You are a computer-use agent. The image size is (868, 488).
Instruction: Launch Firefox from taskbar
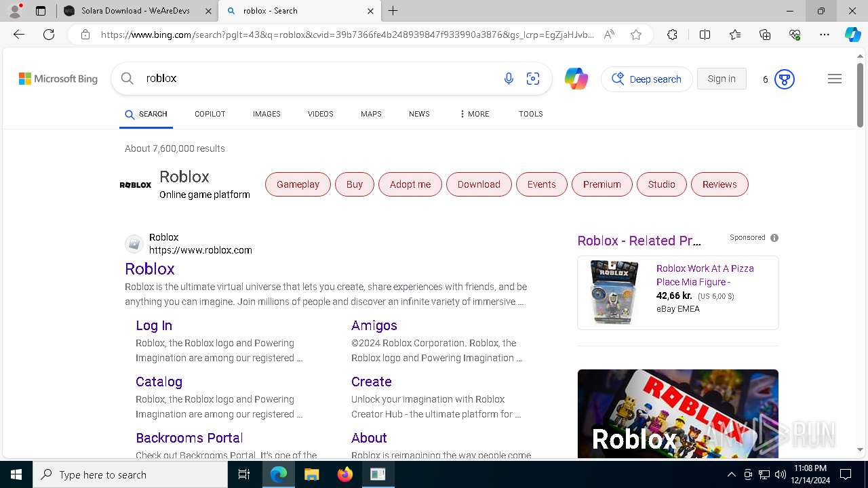[x=344, y=474]
